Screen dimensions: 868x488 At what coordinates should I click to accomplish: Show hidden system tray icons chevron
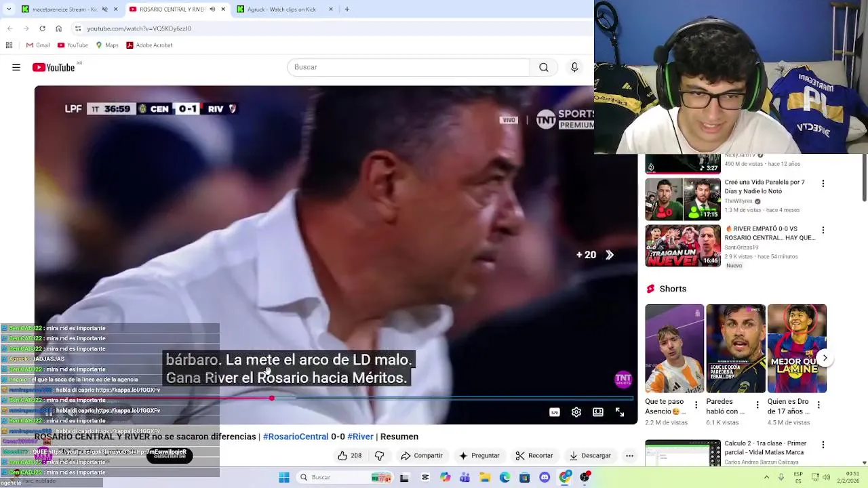766,477
